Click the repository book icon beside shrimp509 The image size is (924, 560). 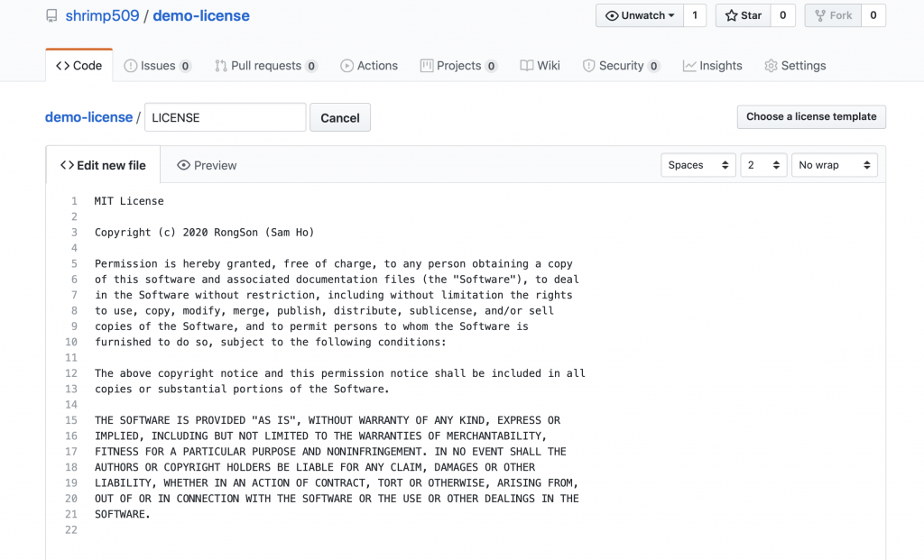51,16
